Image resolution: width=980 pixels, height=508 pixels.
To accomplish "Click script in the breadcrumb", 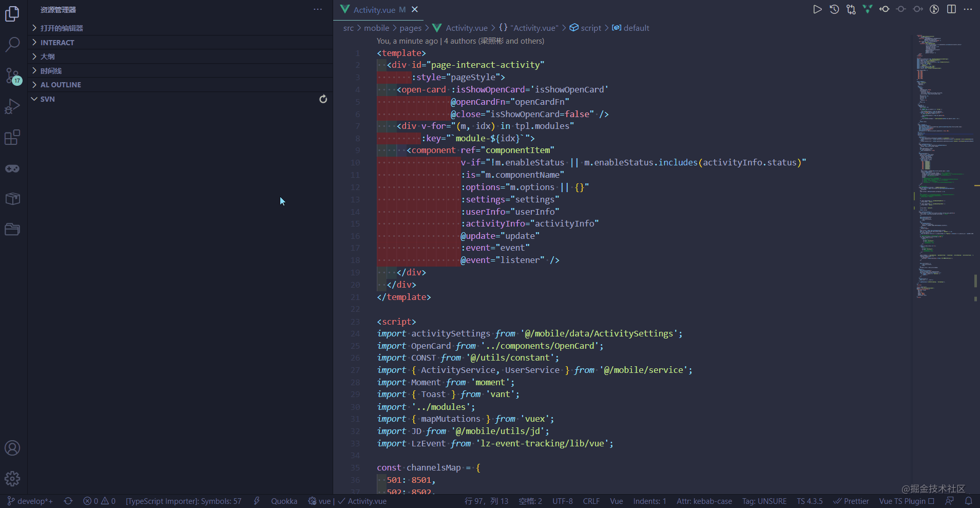I will click(585, 28).
